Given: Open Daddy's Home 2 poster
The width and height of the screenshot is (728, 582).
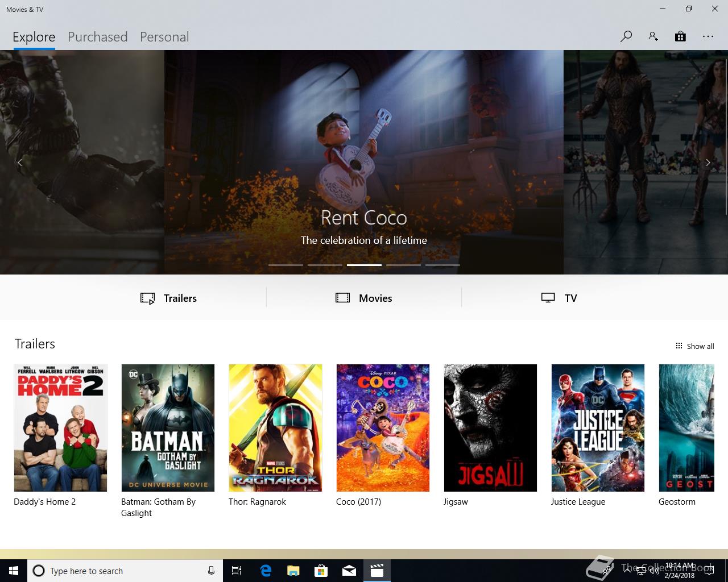Looking at the screenshot, I should (x=60, y=428).
